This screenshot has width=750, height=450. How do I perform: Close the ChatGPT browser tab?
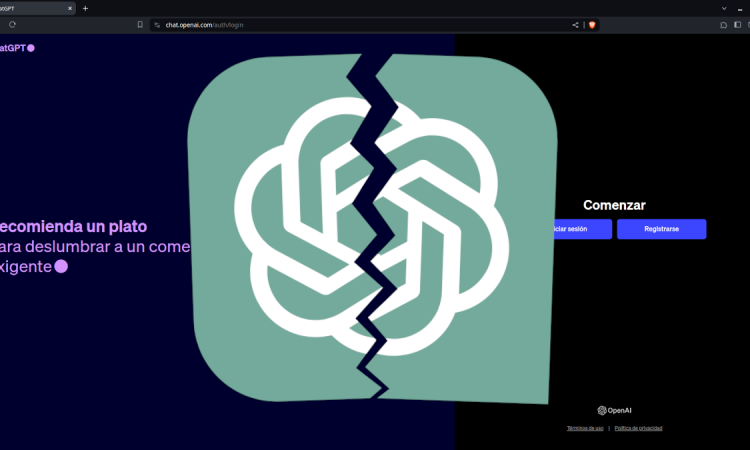pyautogui.click(x=70, y=8)
